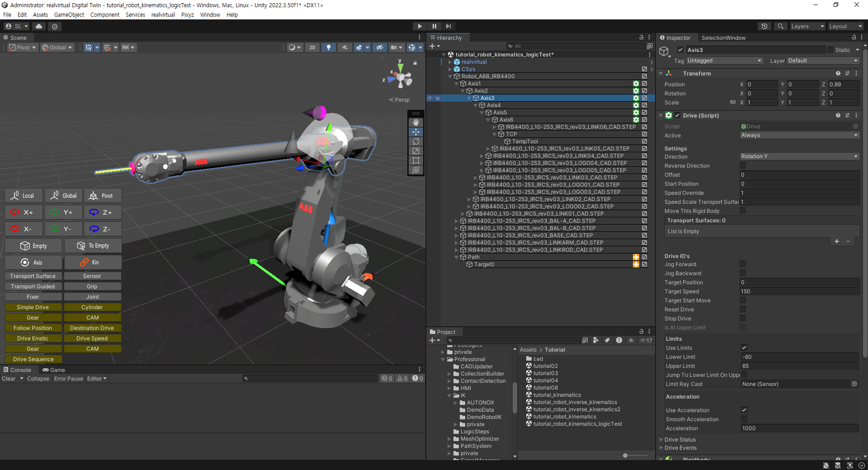Add a Transport Surface with plus button
Screen dimensions: 868x470
pyautogui.click(x=837, y=241)
